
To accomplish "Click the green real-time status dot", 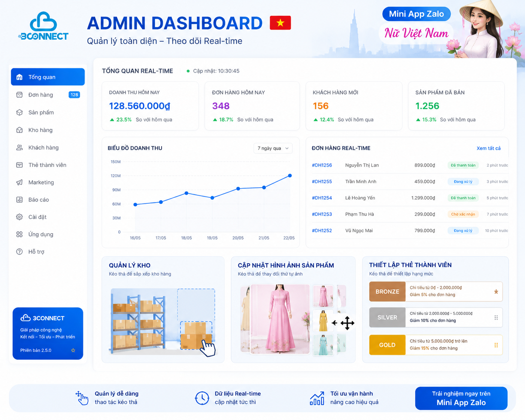I will 188,71.
